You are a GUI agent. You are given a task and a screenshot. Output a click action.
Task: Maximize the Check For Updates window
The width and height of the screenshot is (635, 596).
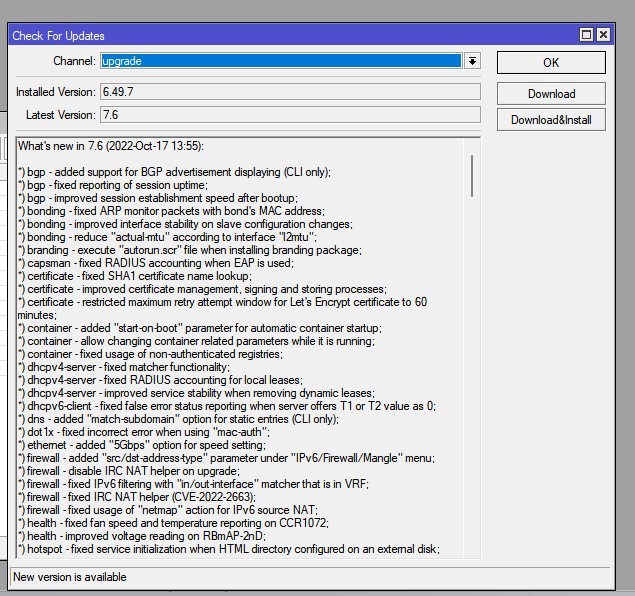[586, 35]
